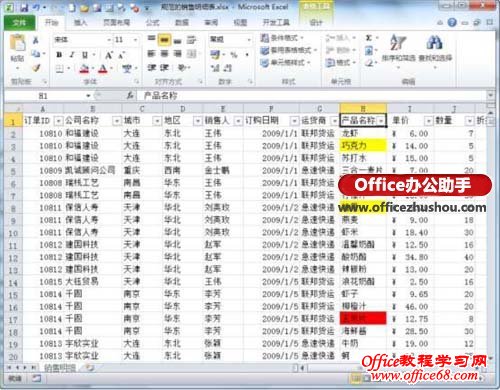Toggle Italic formatting
The image size is (500, 390).
click(72, 55)
